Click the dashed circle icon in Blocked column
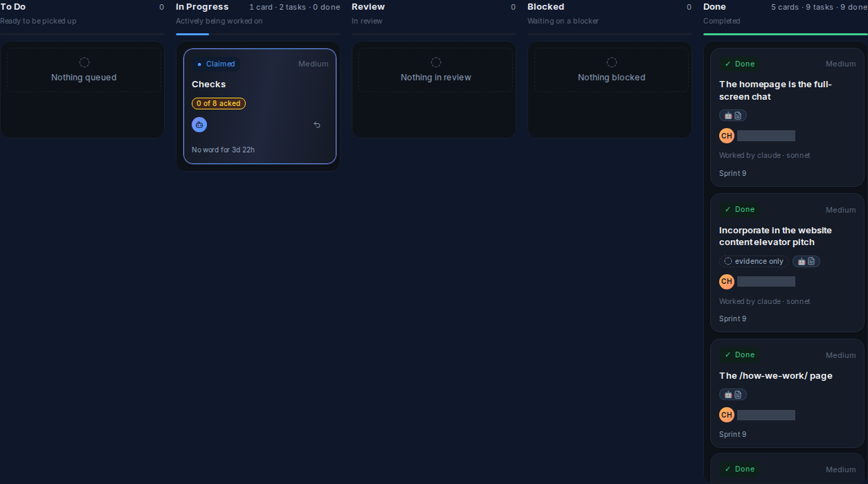 [x=612, y=62]
